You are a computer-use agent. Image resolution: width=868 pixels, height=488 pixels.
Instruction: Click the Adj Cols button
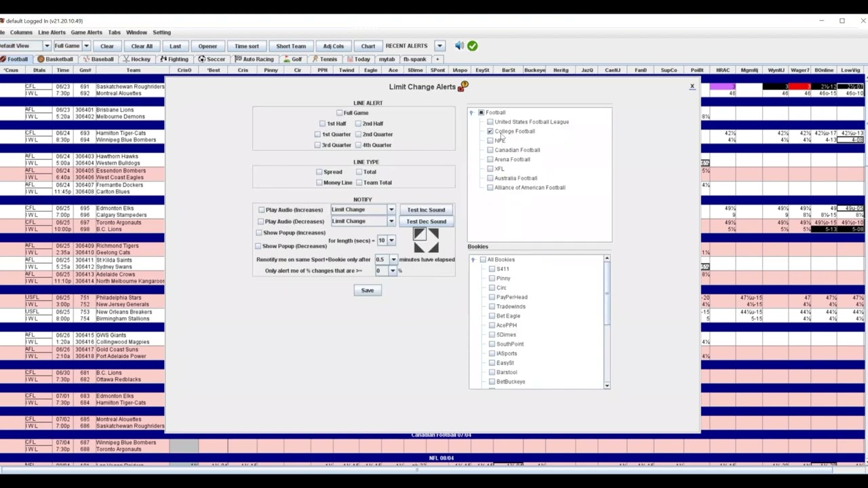[334, 46]
